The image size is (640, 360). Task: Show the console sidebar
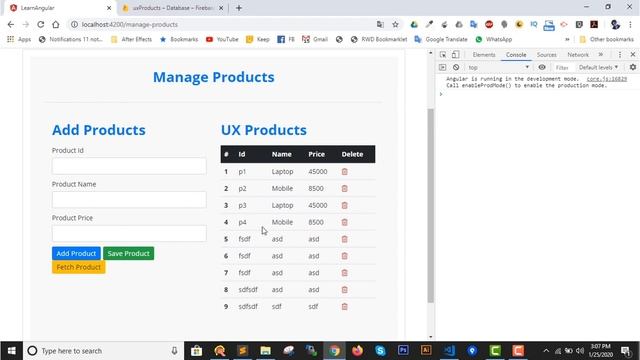click(x=442, y=67)
